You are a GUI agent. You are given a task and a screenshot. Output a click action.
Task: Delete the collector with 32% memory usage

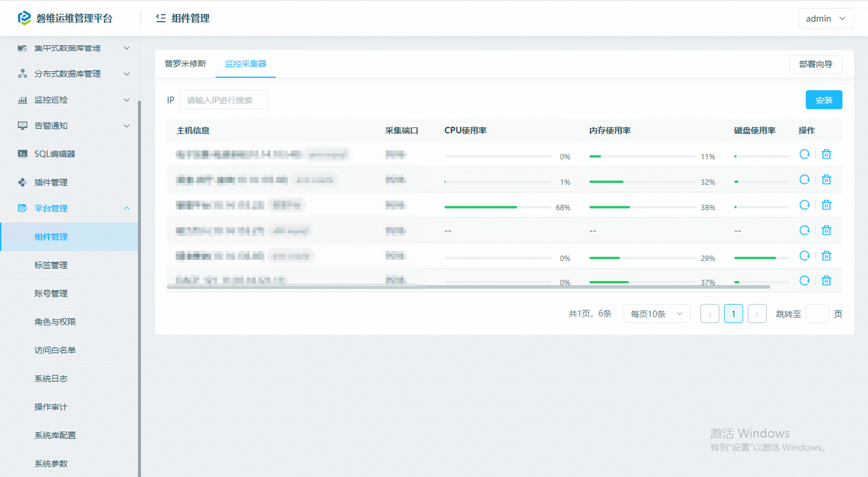tap(826, 180)
